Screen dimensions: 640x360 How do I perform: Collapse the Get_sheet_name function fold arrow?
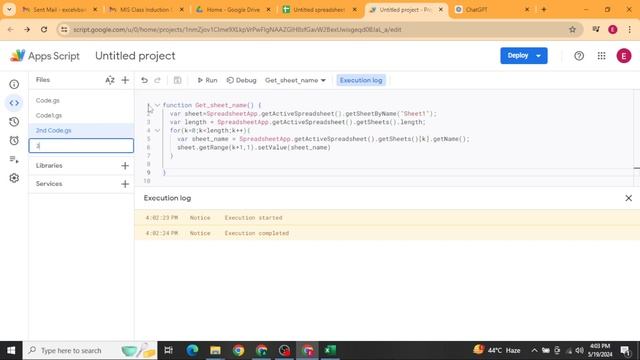point(157,105)
